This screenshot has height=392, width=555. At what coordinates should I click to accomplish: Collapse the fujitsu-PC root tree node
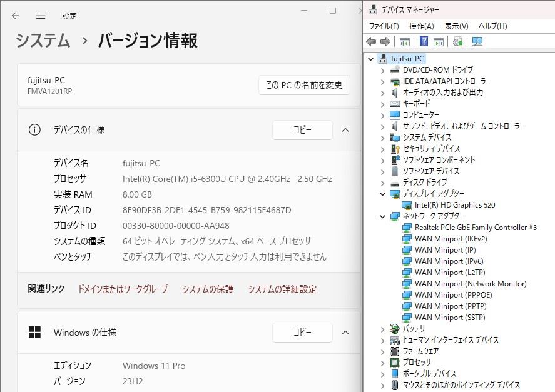370,59
